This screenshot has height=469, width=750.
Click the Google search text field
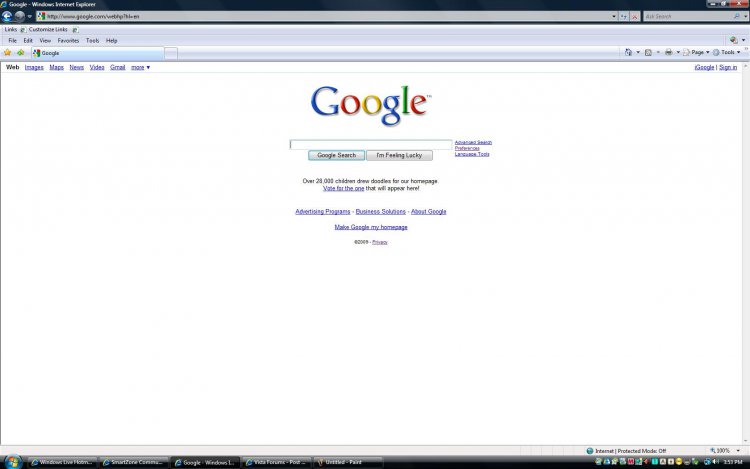pos(371,144)
